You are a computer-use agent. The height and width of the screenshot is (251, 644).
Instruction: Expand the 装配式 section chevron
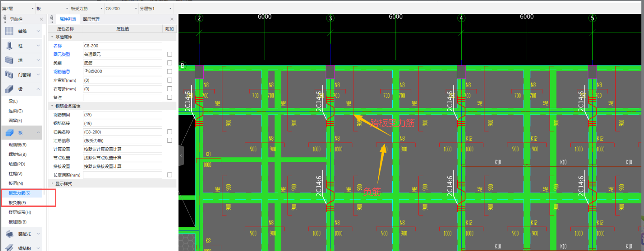coord(38,234)
